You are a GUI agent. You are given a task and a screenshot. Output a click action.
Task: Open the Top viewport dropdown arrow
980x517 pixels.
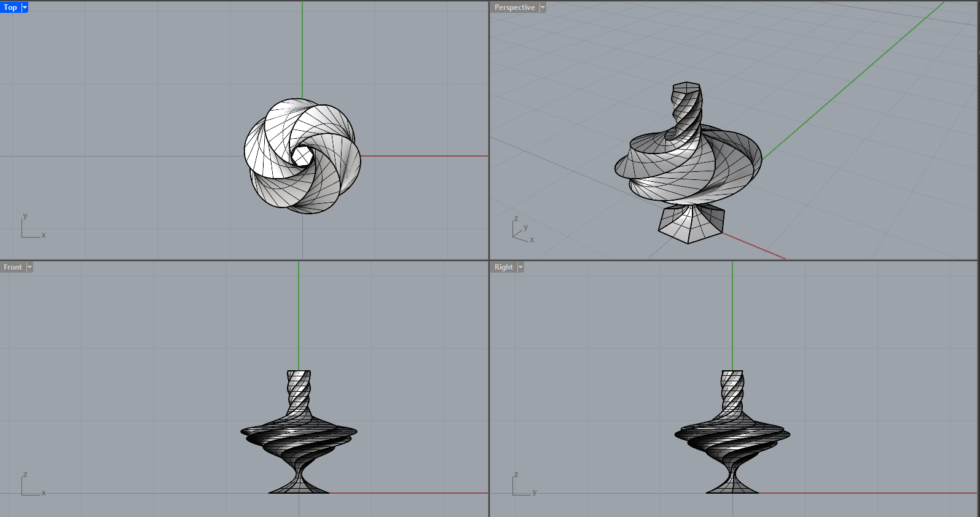[x=25, y=7]
